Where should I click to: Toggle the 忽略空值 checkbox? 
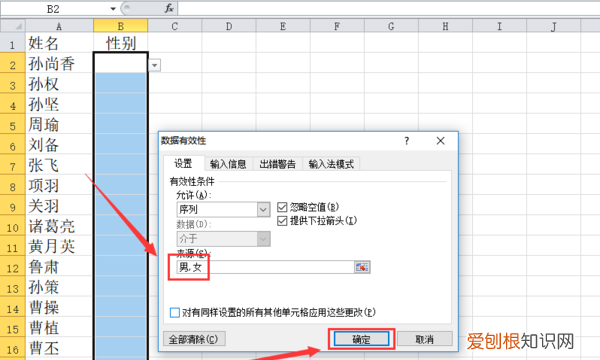pyautogui.click(x=282, y=207)
